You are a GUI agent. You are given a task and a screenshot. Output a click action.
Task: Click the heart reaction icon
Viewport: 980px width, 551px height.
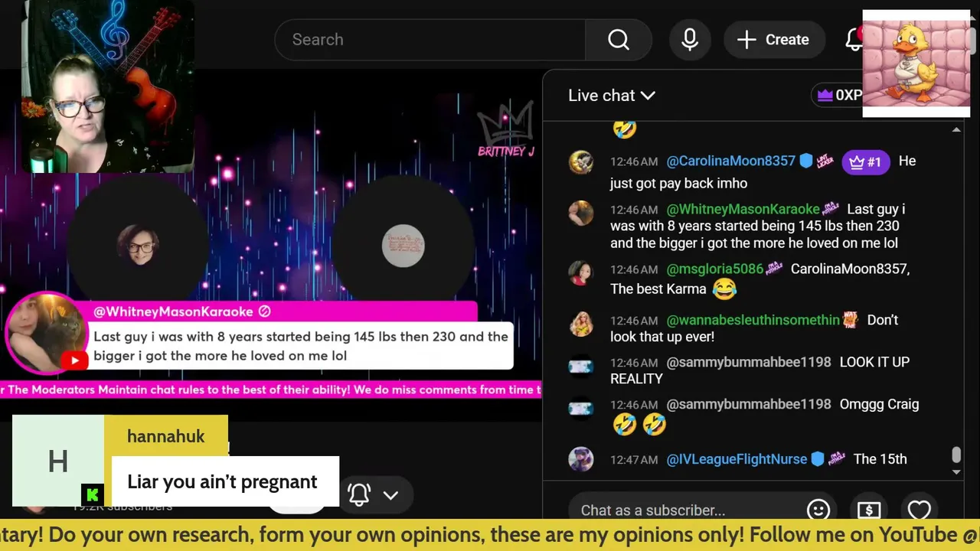pos(919,510)
